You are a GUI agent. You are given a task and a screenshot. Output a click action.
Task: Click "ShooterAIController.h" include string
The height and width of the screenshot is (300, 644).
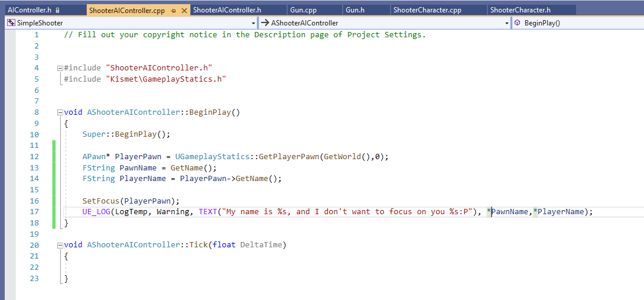coord(159,68)
